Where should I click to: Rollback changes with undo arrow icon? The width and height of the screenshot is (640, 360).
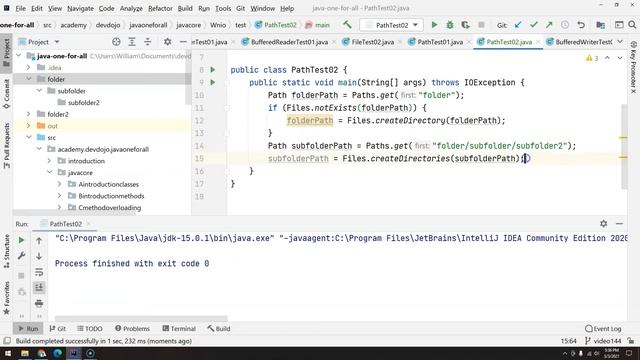[581, 25]
